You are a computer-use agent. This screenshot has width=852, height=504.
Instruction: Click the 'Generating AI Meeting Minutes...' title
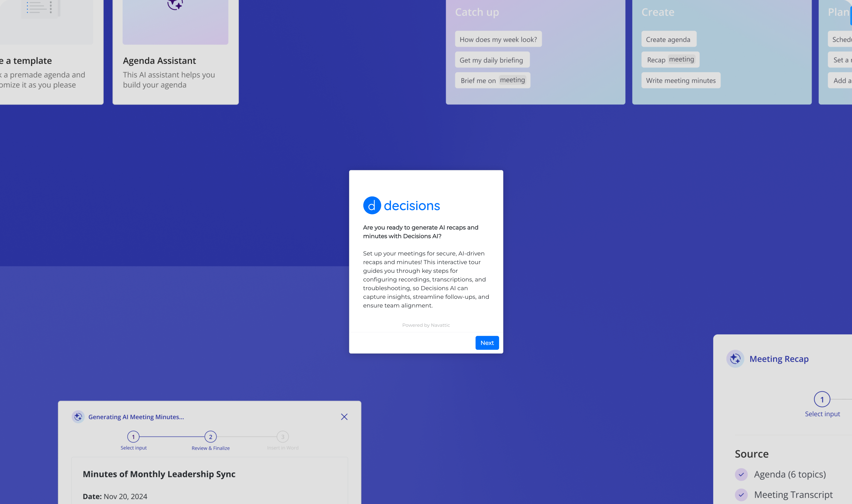coord(136,417)
